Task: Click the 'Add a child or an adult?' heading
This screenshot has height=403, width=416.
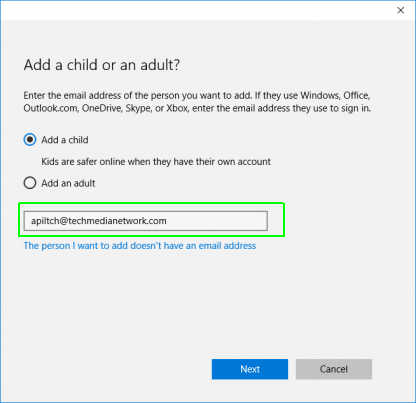Action: click(102, 65)
